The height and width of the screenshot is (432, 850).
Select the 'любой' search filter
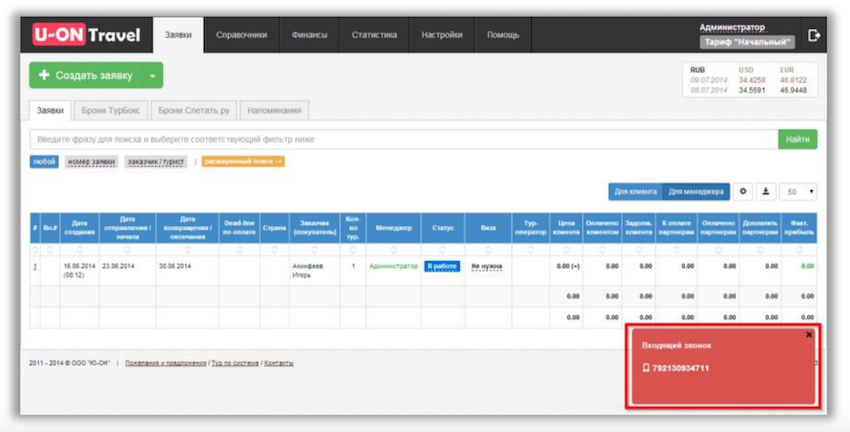point(44,161)
